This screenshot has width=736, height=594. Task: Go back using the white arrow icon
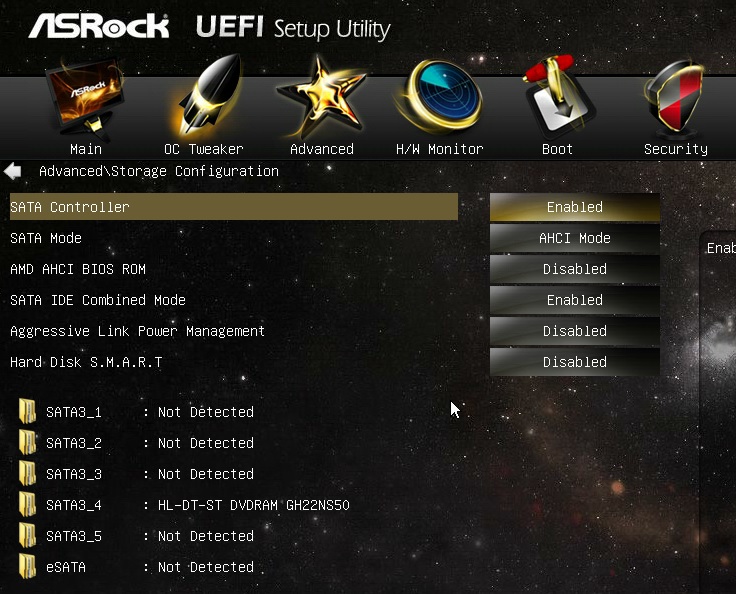pos(13,171)
